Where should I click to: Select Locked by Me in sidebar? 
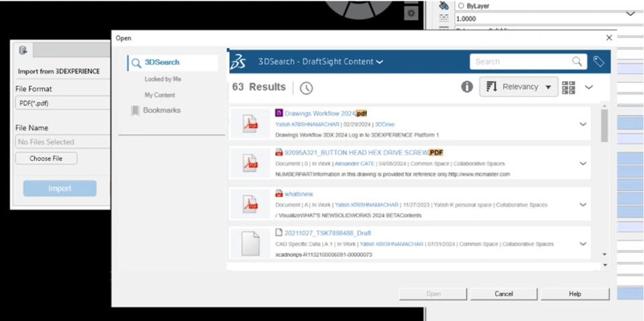pyautogui.click(x=162, y=79)
